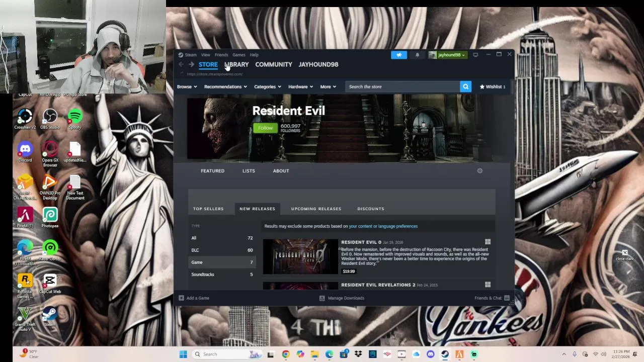The image size is (644, 362).
Task: Expand the Categories dropdown
Action: coord(268,86)
